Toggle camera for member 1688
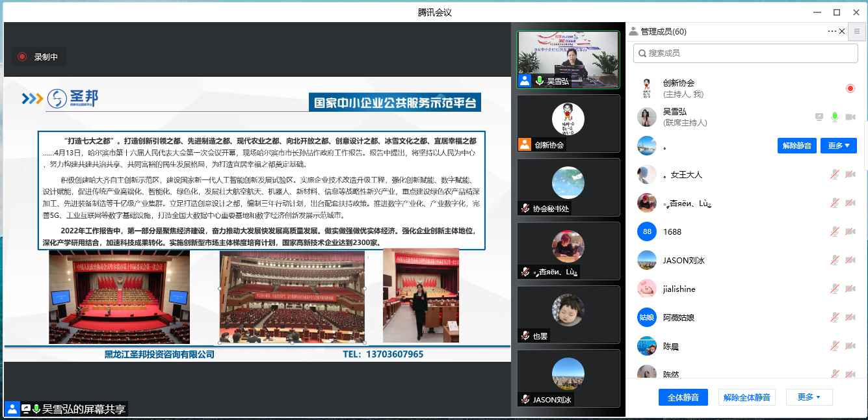 [x=850, y=231]
